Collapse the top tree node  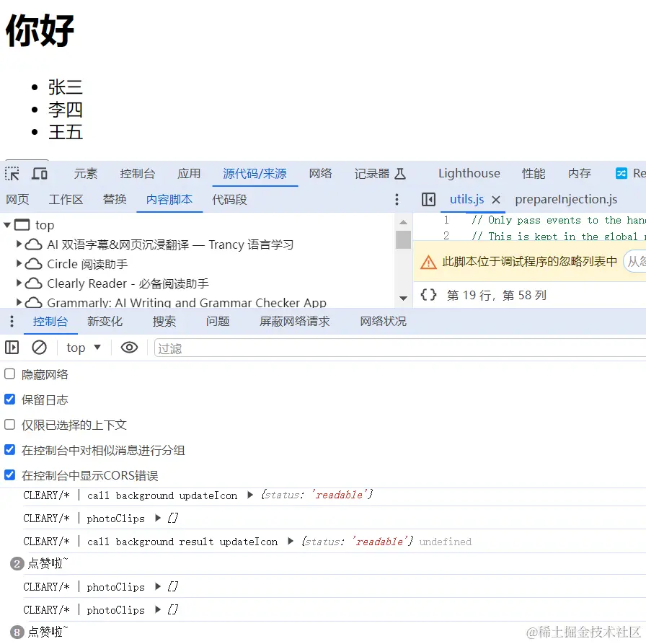coord(7,225)
